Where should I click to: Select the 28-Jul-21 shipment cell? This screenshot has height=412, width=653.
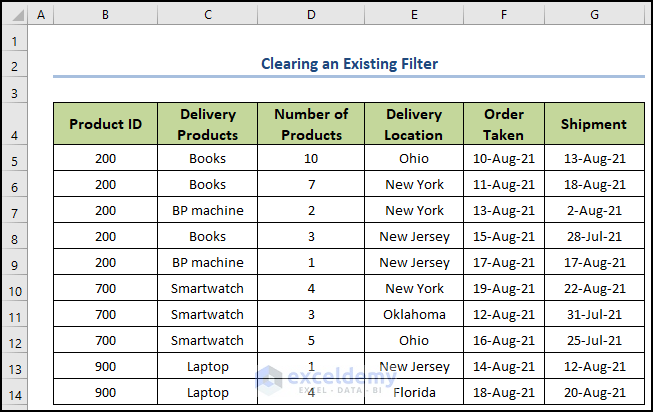point(594,237)
